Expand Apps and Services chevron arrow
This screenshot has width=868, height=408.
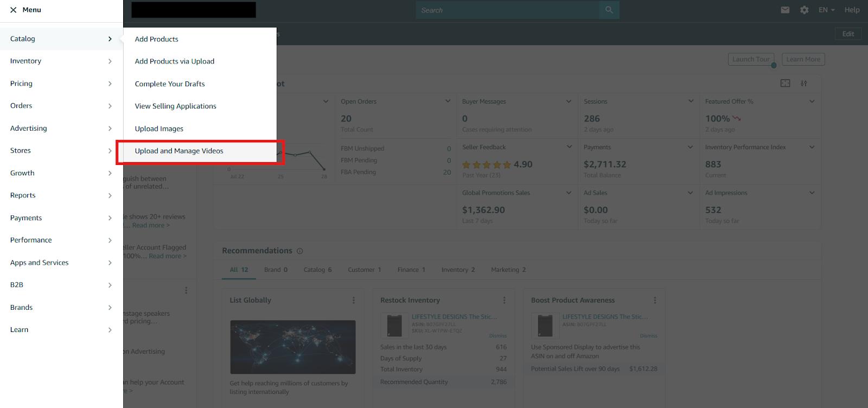pyautogui.click(x=110, y=263)
